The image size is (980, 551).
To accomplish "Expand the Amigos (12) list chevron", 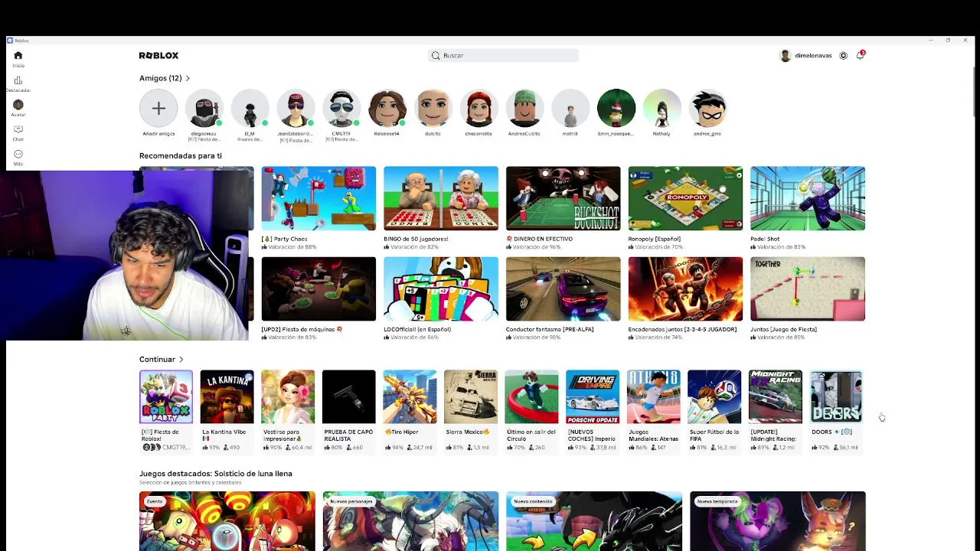I will [x=188, y=78].
